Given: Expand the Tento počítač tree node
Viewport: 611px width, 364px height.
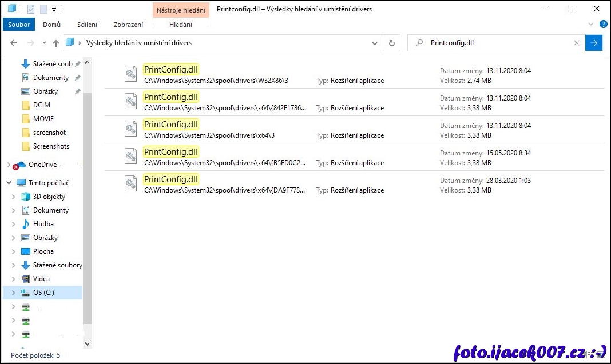Looking at the screenshot, I should point(9,183).
